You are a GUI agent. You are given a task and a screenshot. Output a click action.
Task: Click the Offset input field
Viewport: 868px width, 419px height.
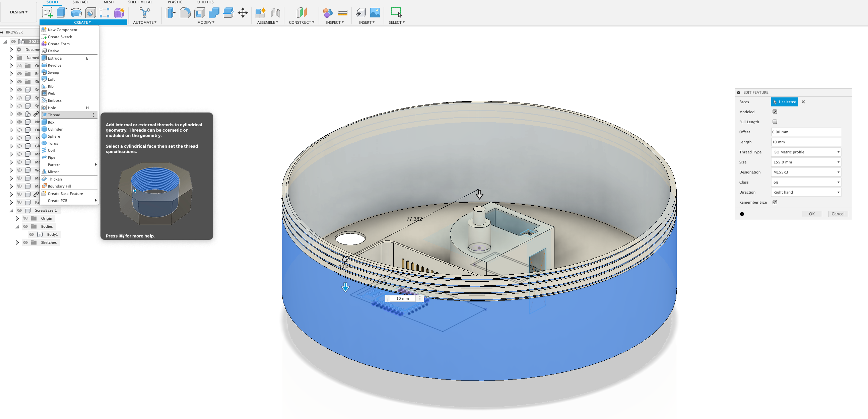[806, 132]
